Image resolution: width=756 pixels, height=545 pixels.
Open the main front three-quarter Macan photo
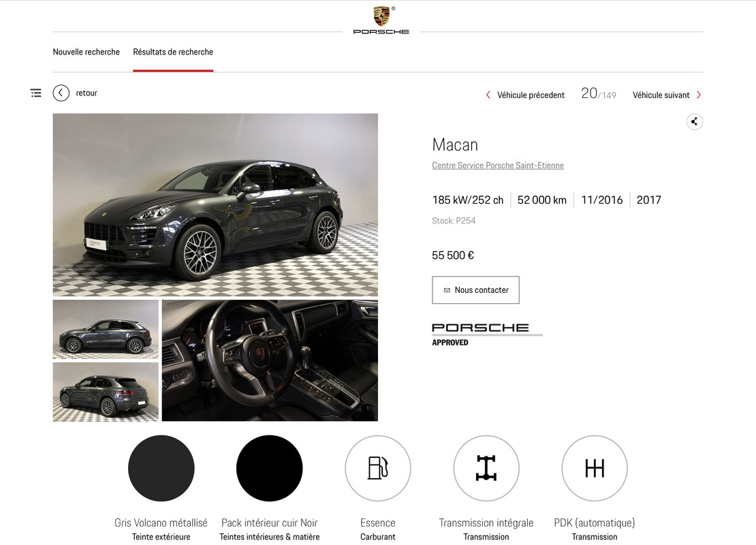click(x=215, y=204)
